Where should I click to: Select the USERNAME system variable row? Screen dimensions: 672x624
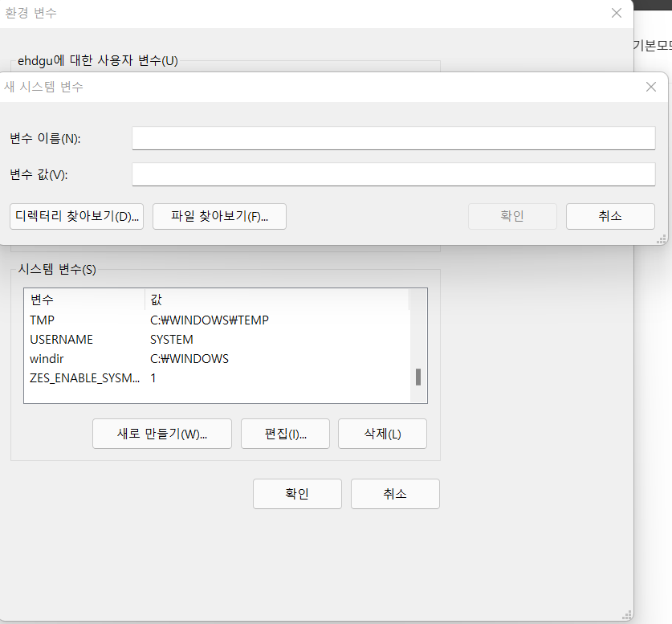[x=217, y=340]
